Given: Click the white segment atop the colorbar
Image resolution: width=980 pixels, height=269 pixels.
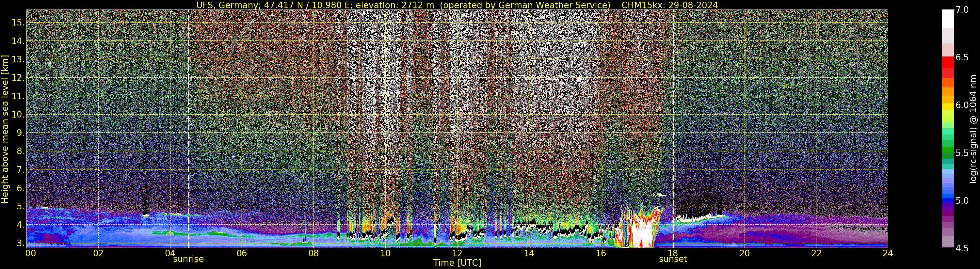Looking at the screenshot, I should pyautogui.click(x=948, y=19).
